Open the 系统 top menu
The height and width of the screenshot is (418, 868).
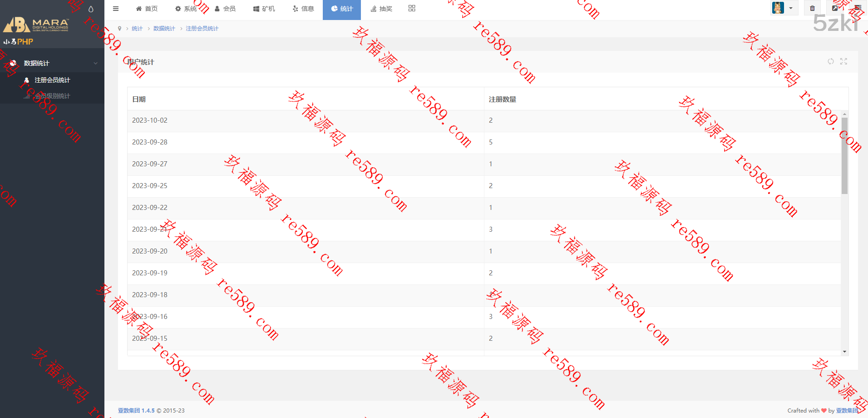tap(186, 9)
